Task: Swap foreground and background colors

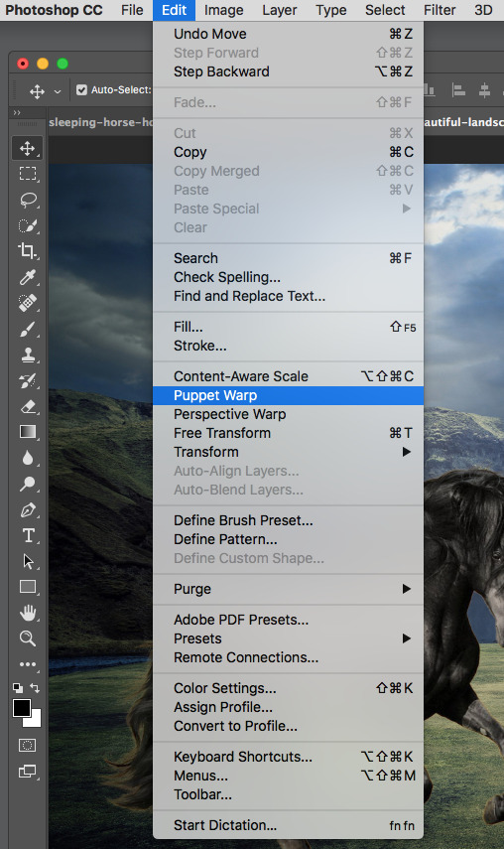Action: [35, 688]
